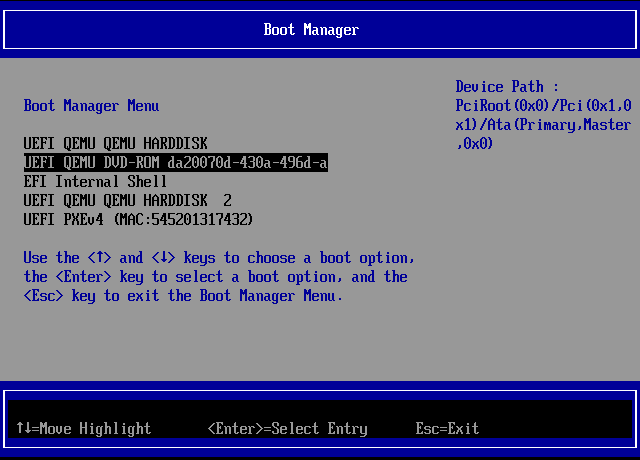Pick the first unnumbered UEFI QEMU HARDDISK entry
Viewport: 640px width, 460px height.
coord(115,143)
